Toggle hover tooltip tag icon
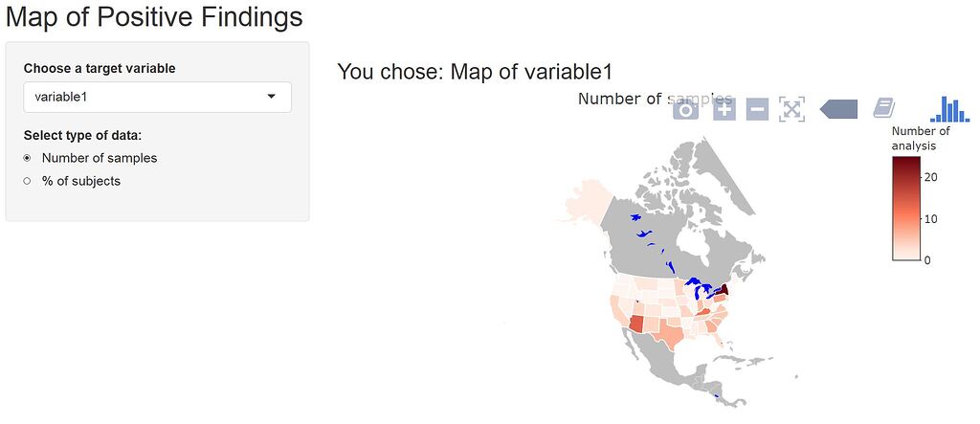Screen dimensions: 980x424 (x=838, y=109)
